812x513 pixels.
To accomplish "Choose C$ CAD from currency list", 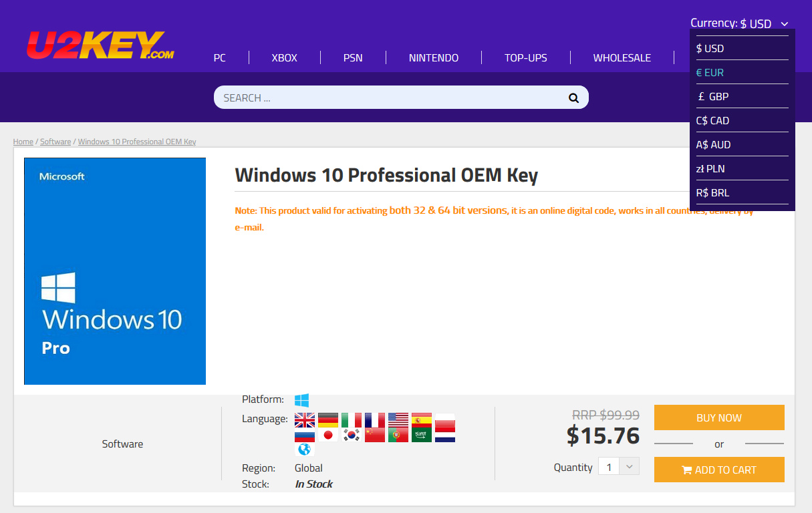I will [742, 120].
